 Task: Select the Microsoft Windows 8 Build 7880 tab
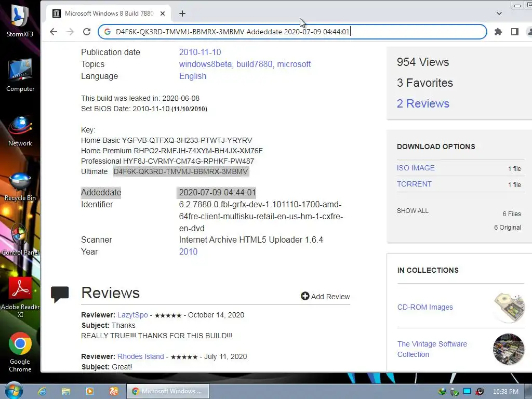tap(109, 13)
